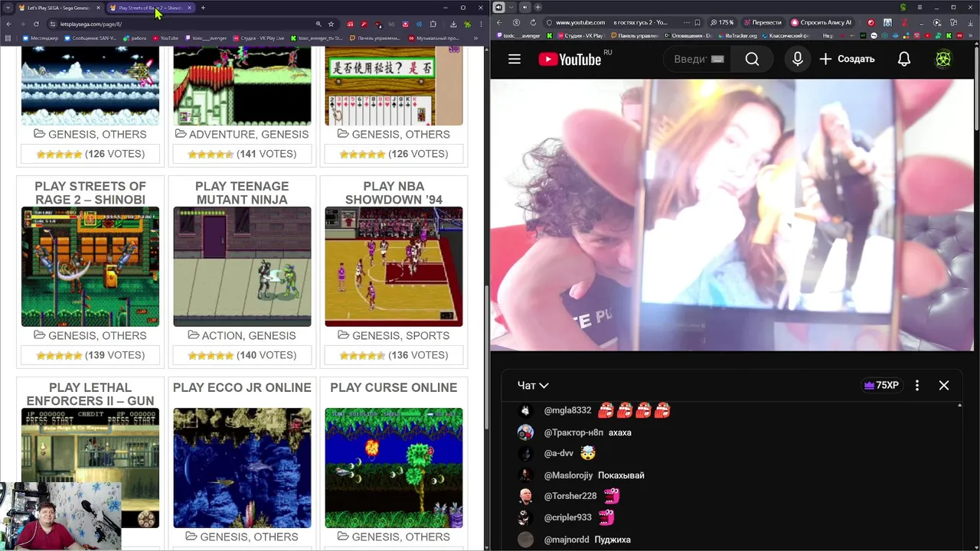The height and width of the screenshot is (551, 980).
Task: Open the SPORTS category under NBA Showdown
Action: pyautogui.click(x=427, y=335)
